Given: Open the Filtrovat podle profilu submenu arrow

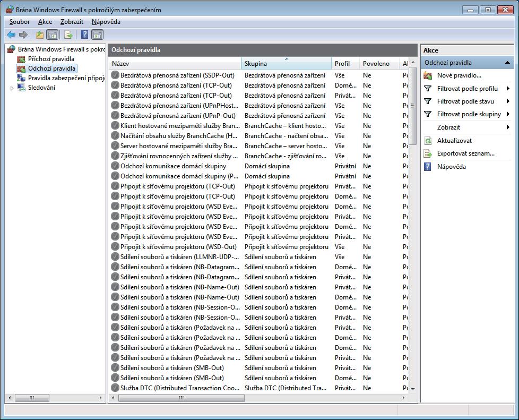Looking at the screenshot, I should click(508, 89).
